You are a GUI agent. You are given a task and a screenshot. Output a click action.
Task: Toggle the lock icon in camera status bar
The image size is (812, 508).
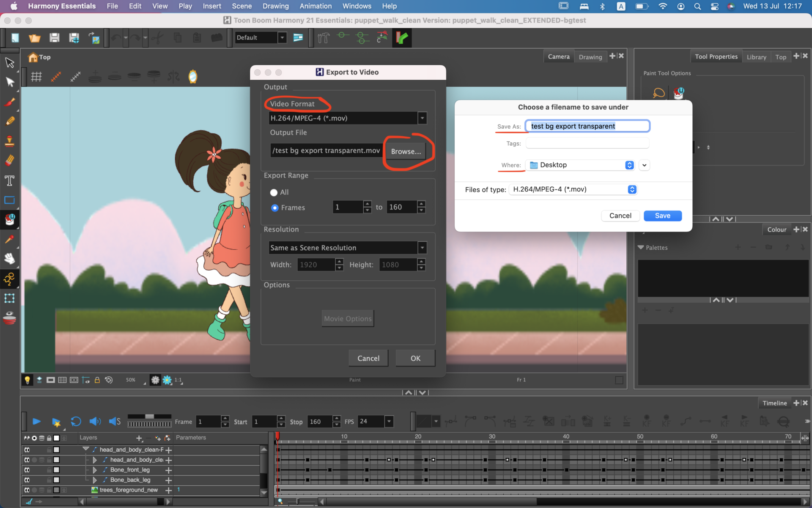97,380
